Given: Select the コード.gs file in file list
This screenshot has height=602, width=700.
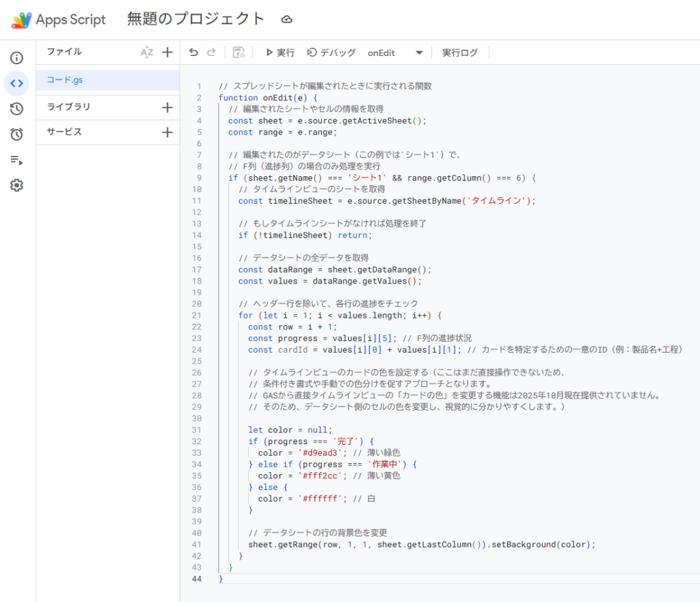Looking at the screenshot, I should pos(65,80).
